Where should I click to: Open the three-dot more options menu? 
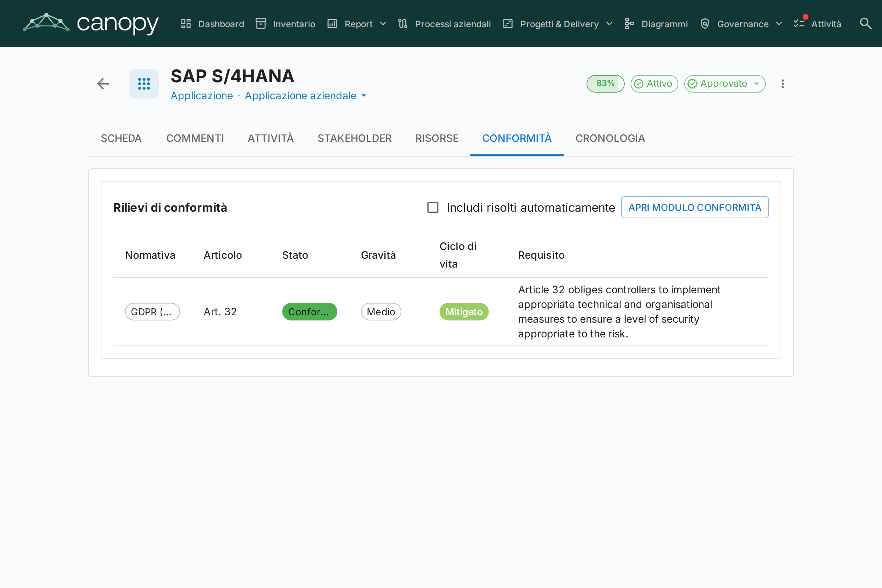click(783, 84)
